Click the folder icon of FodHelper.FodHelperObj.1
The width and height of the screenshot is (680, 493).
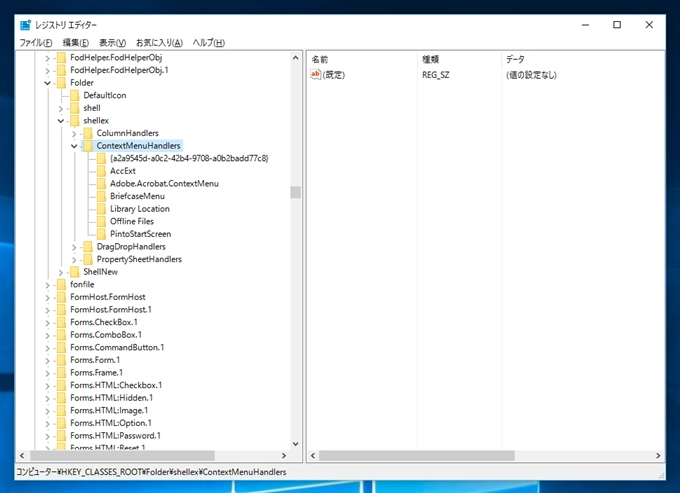point(62,70)
